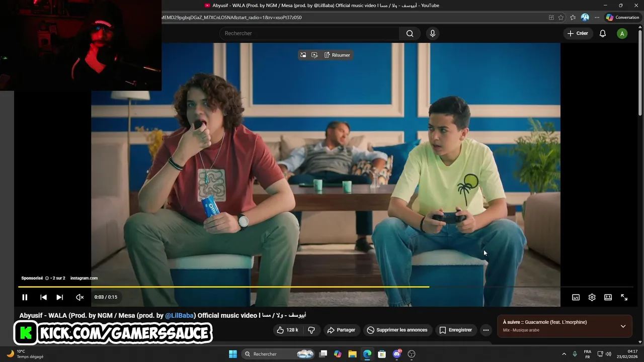Open OBS Studio from the taskbar
Image resolution: width=644 pixels, height=362 pixels.
pos(412,354)
